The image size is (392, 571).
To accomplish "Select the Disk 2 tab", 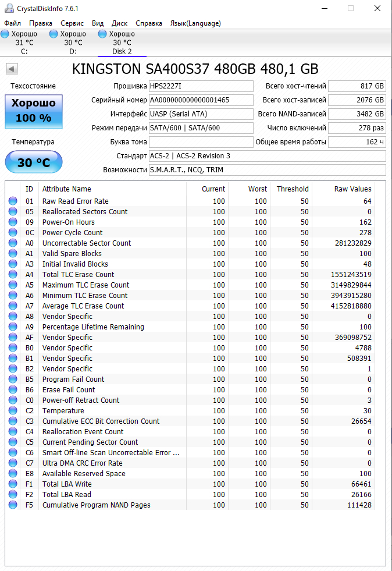I will tap(122, 42).
